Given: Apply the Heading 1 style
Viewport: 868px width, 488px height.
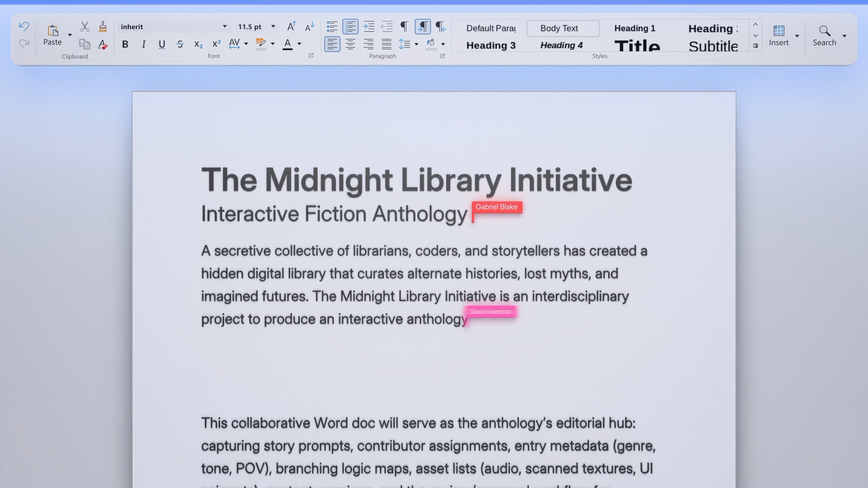Looking at the screenshot, I should 635,28.
